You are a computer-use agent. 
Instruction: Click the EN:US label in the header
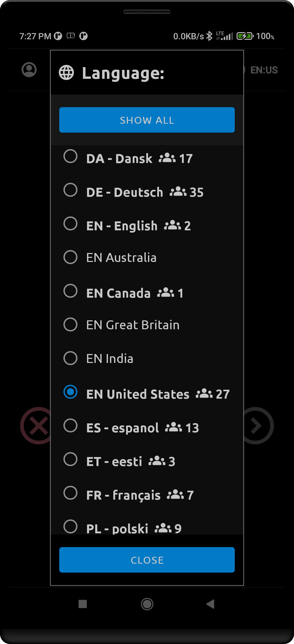pyautogui.click(x=264, y=70)
